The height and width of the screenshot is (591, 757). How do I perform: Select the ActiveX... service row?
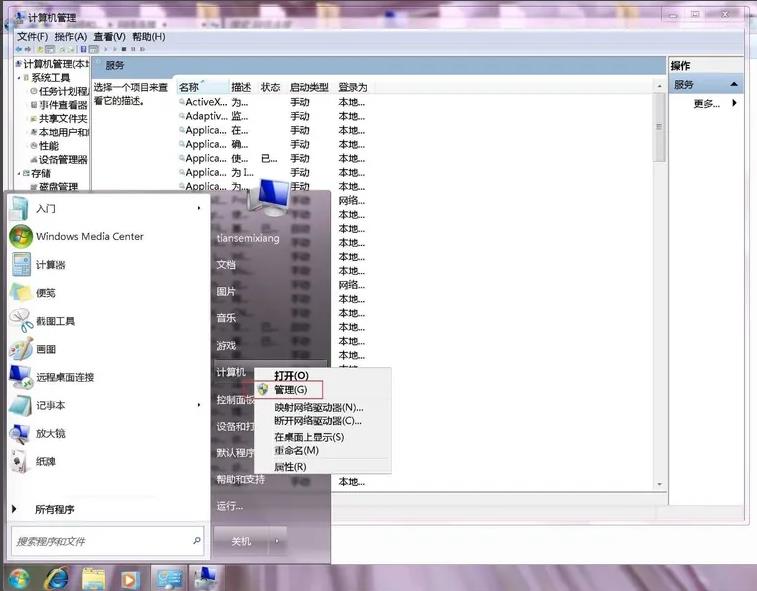tap(206, 102)
